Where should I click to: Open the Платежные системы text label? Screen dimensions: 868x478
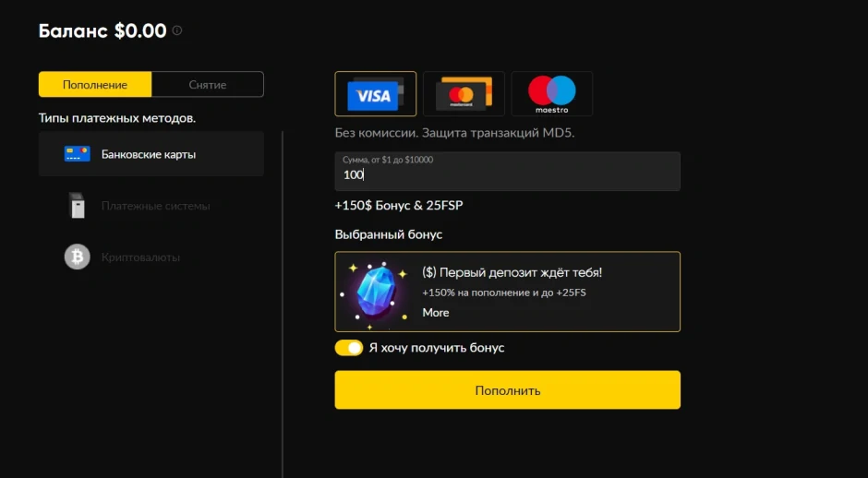coord(156,206)
